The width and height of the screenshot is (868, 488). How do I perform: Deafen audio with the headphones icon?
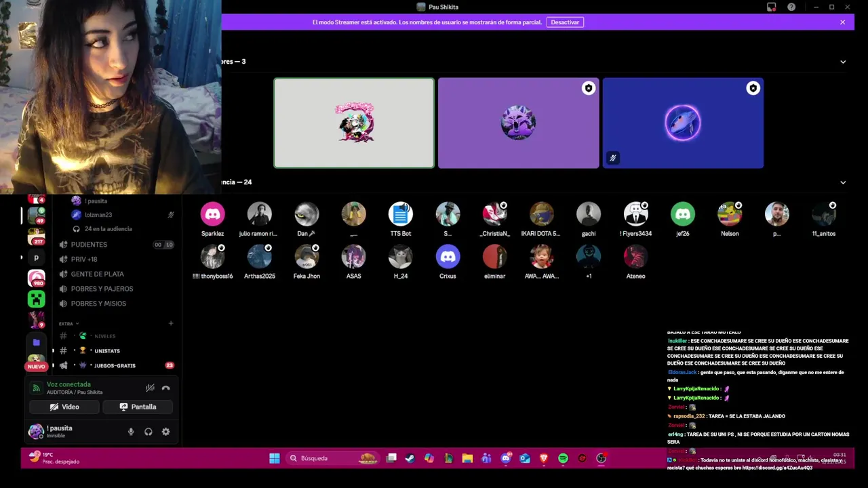click(149, 432)
